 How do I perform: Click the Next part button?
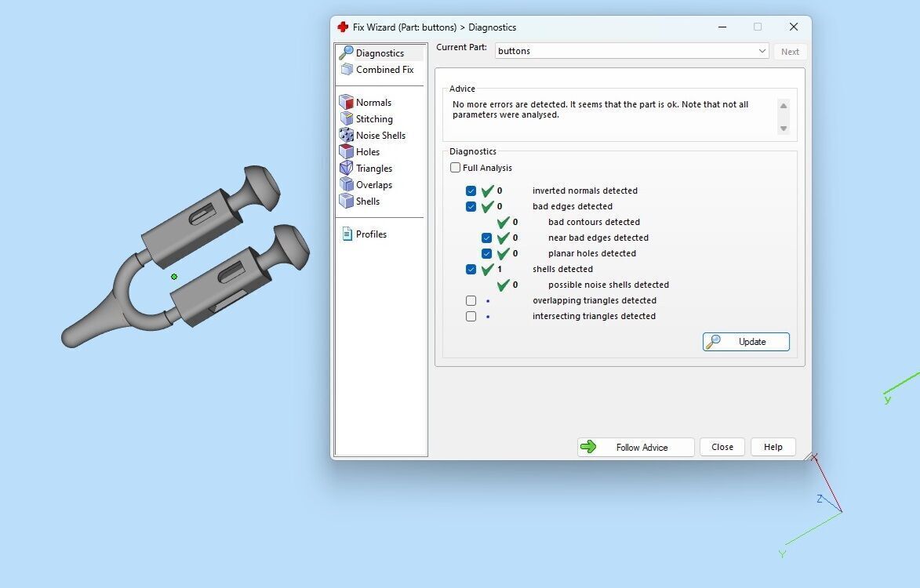[x=790, y=52]
